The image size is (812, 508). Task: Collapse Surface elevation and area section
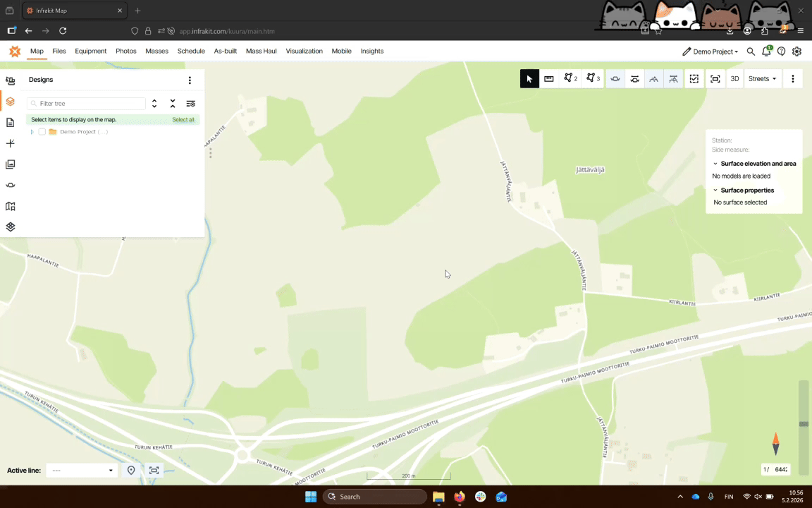(715, 164)
